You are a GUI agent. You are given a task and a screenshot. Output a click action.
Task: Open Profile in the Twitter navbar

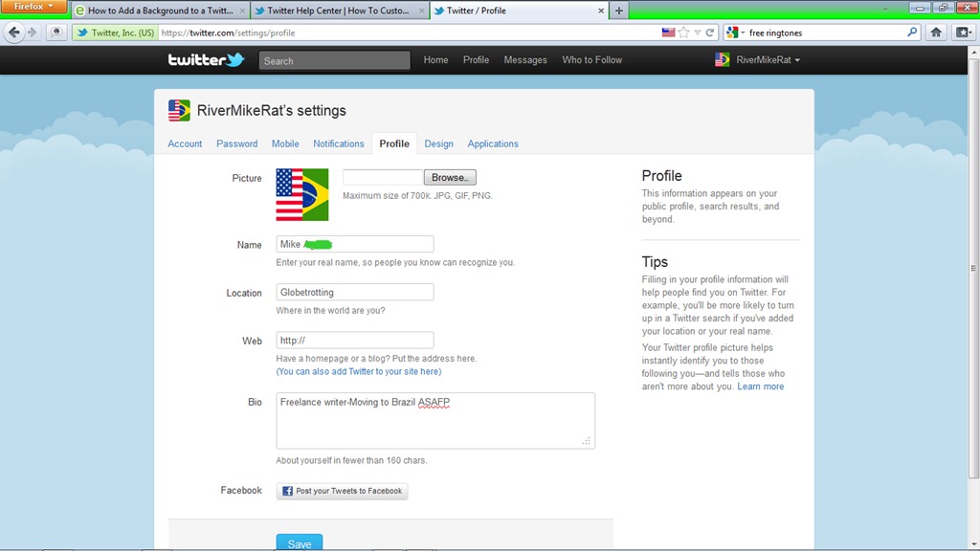tap(476, 60)
